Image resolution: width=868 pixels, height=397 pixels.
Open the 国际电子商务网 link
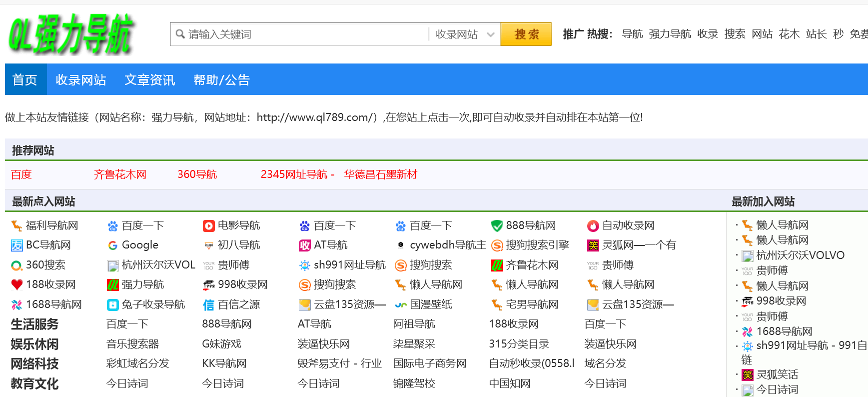click(x=430, y=363)
